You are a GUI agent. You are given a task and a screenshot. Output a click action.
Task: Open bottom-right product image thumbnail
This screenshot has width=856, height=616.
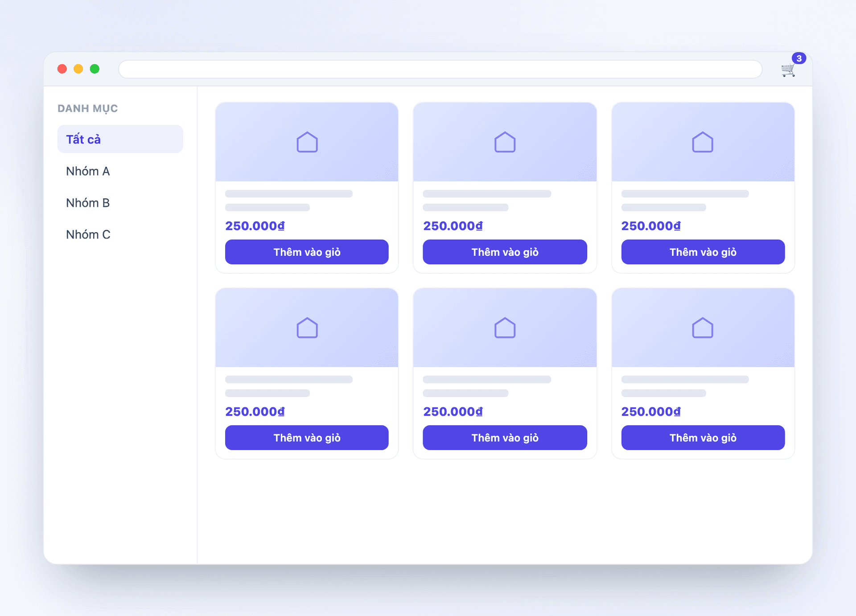[x=703, y=328]
